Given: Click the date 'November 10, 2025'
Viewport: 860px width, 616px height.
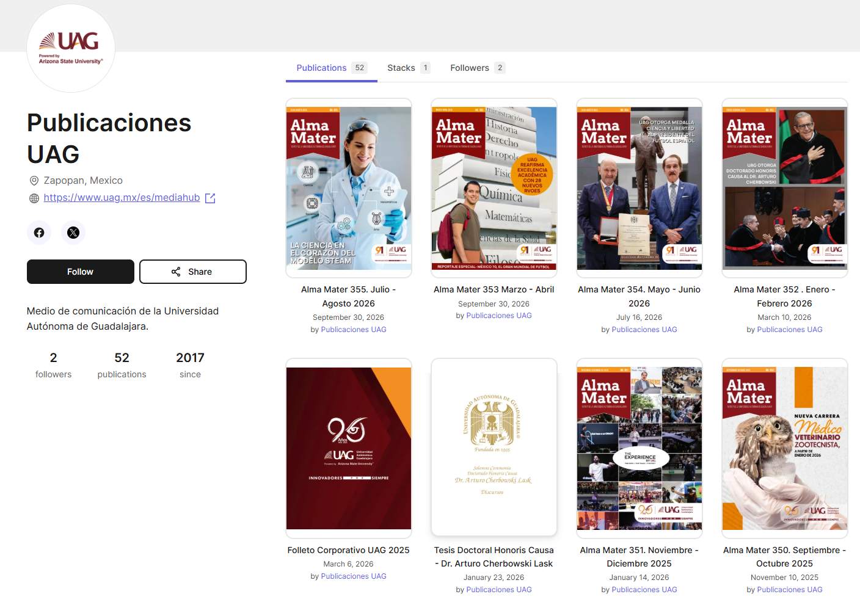Looking at the screenshot, I should coord(785,578).
